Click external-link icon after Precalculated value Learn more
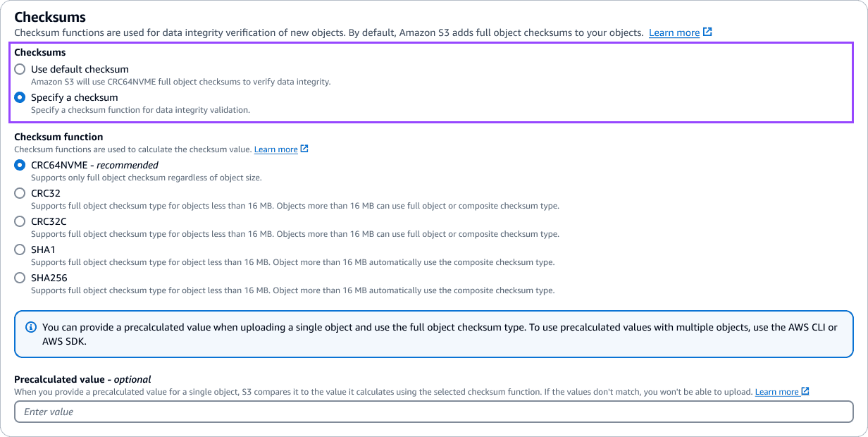Viewport: 868px width, 437px height. pos(805,391)
